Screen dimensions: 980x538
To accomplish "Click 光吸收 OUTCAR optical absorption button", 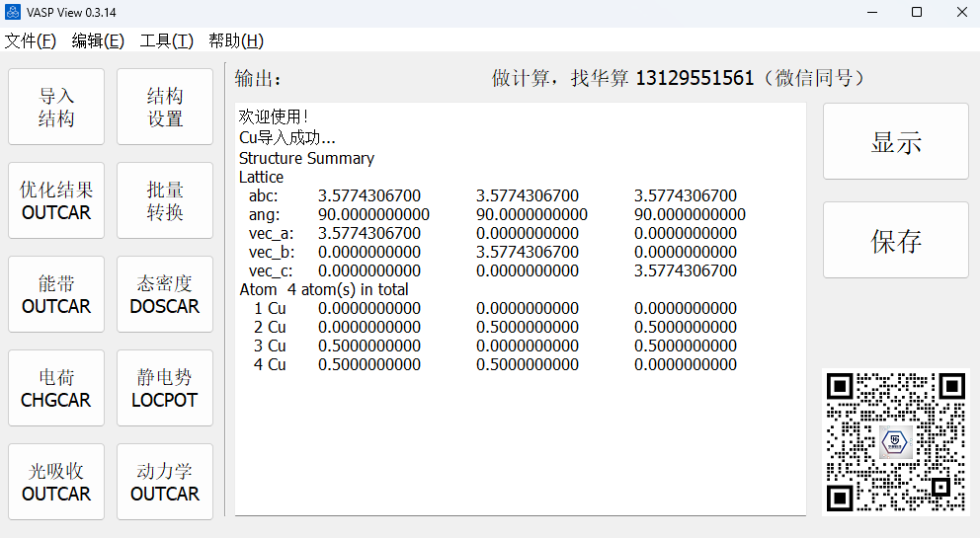I will 56,483.
